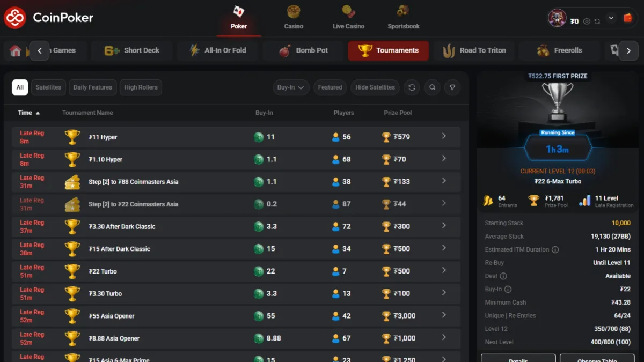This screenshot has width=644, height=362.
Task: Toggle the Featured filter
Action: click(x=330, y=87)
